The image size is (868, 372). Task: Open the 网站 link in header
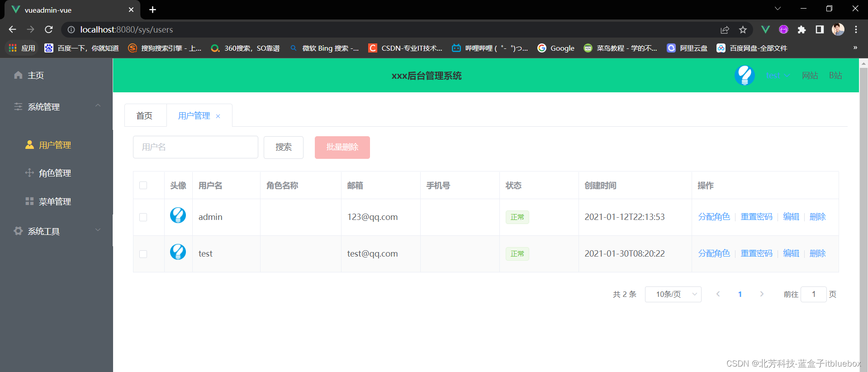pos(810,76)
